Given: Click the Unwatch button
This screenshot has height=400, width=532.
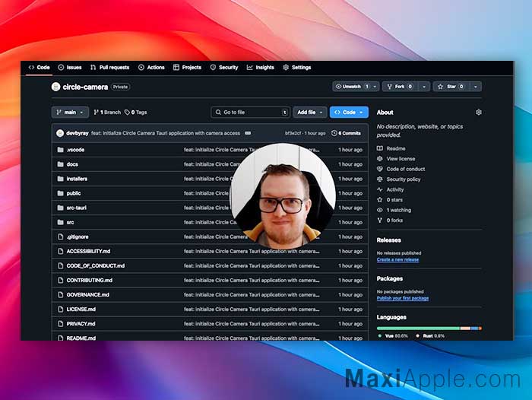Looking at the screenshot, I should tap(351, 87).
